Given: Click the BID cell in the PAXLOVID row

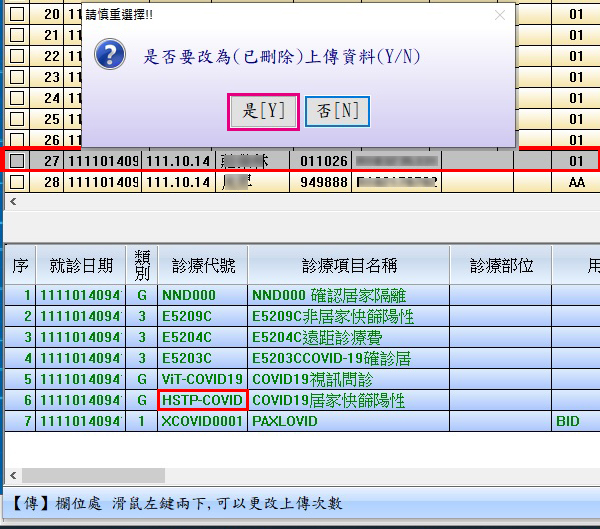Looking at the screenshot, I should pos(570,422).
